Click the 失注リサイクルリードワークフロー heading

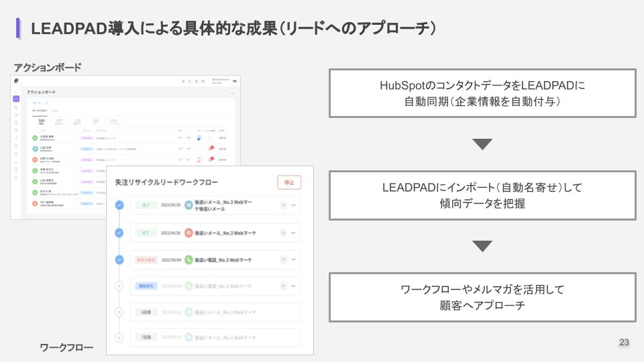pyautogui.click(x=166, y=182)
